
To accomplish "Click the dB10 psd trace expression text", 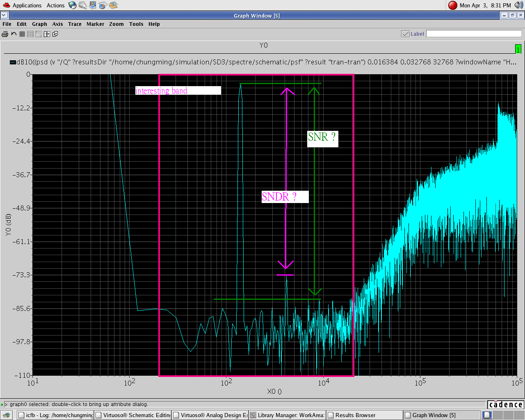I will point(266,62).
